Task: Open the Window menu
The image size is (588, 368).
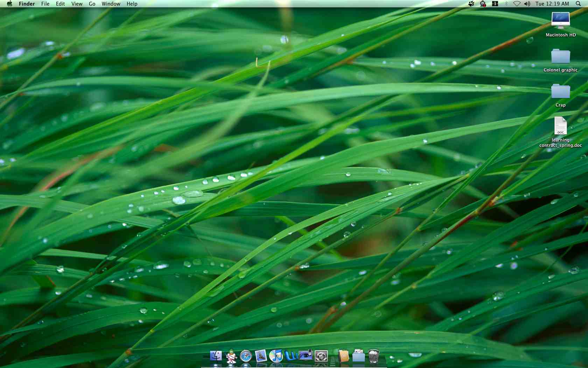Action: point(111,4)
